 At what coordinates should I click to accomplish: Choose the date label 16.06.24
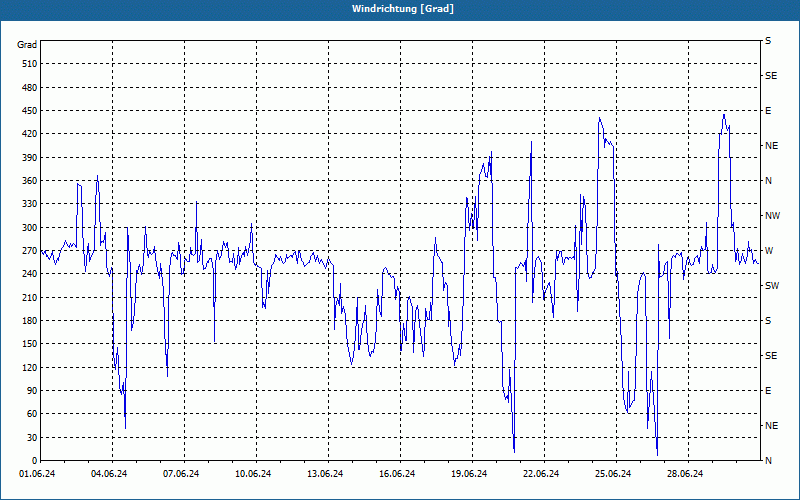pos(396,474)
